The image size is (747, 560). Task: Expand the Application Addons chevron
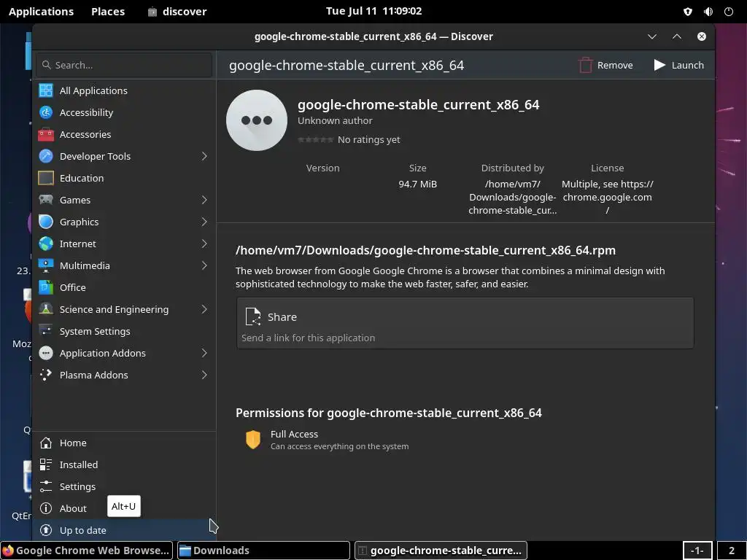point(204,354)
